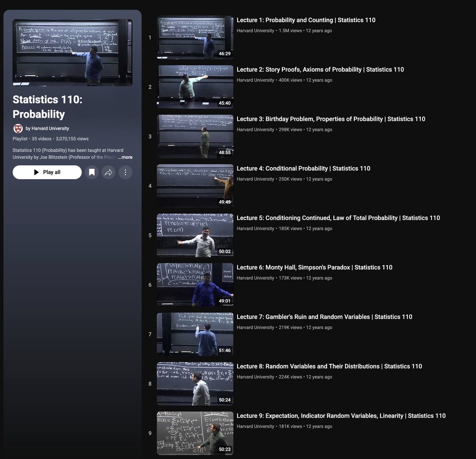Click the 1.5M views text
This screenshot has width=476, height=459.
pyautogui.click(x=290, y=31)
